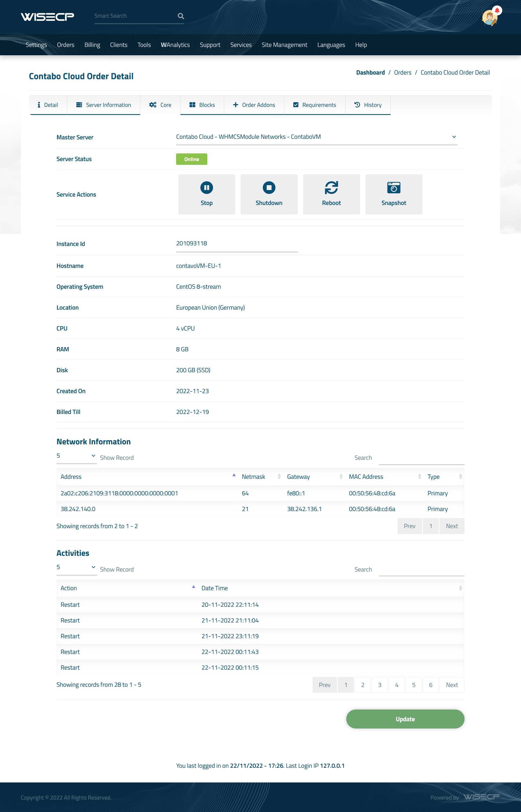Sort network table by Address column arrow

234,475
